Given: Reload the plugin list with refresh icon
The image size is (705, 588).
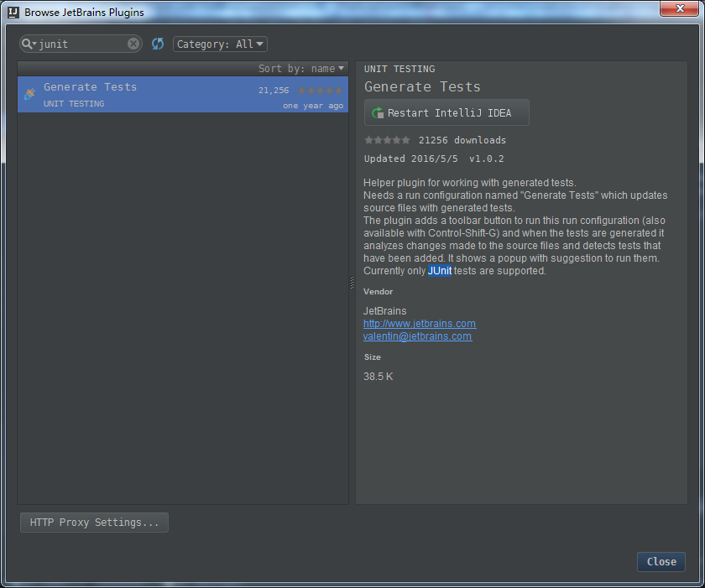Looking at the screenshot, I should pos(158,44).
